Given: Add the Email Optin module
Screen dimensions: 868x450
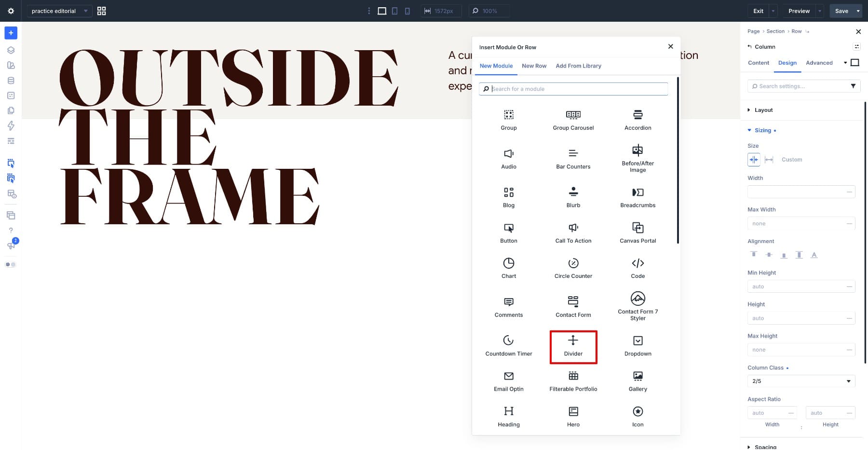Looking at the screenshot, I should [x=509, y=381].
